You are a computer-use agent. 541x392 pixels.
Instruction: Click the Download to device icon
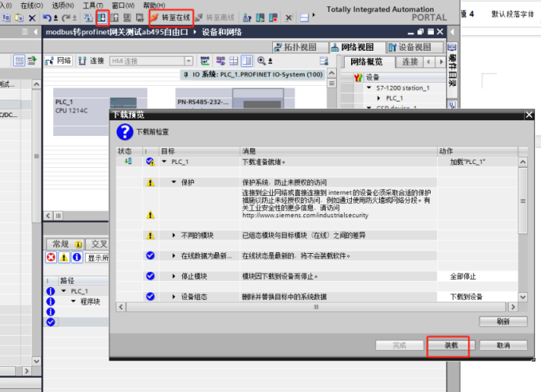[x=102, y=18]
